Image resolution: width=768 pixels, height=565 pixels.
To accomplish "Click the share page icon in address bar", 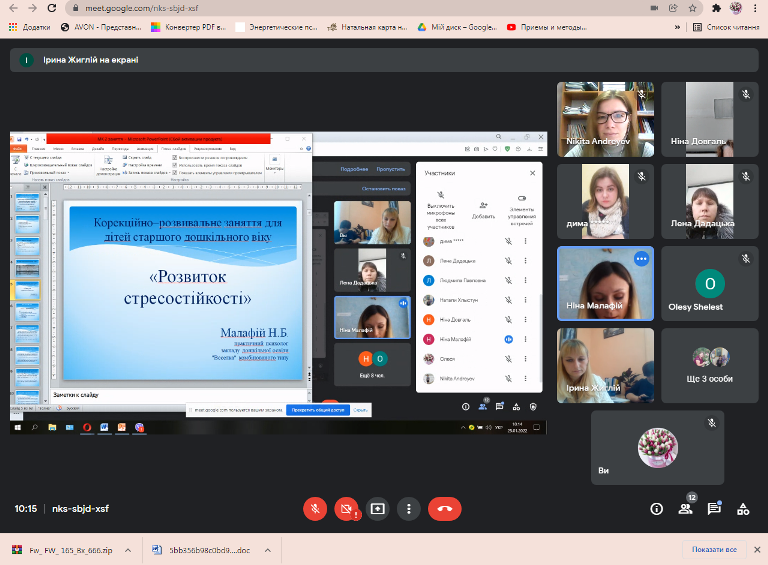I will coord(673,8).
